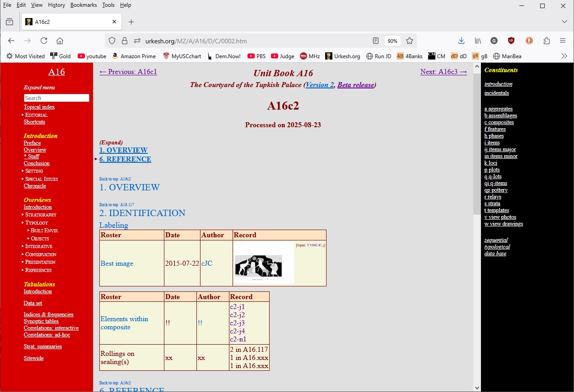574x392 pixels.
Task: Open the Run JD bookmark
Action: [378, 56]
